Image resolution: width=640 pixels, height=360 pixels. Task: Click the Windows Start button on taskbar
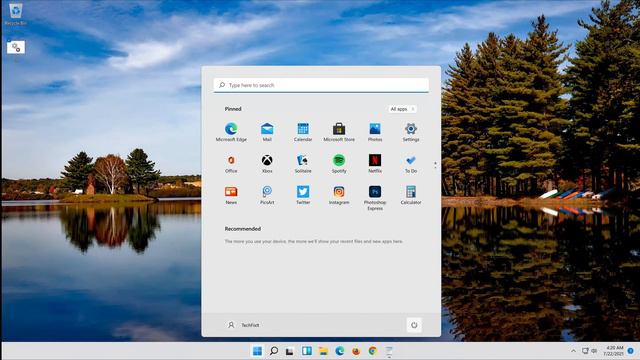pos(257,351)
